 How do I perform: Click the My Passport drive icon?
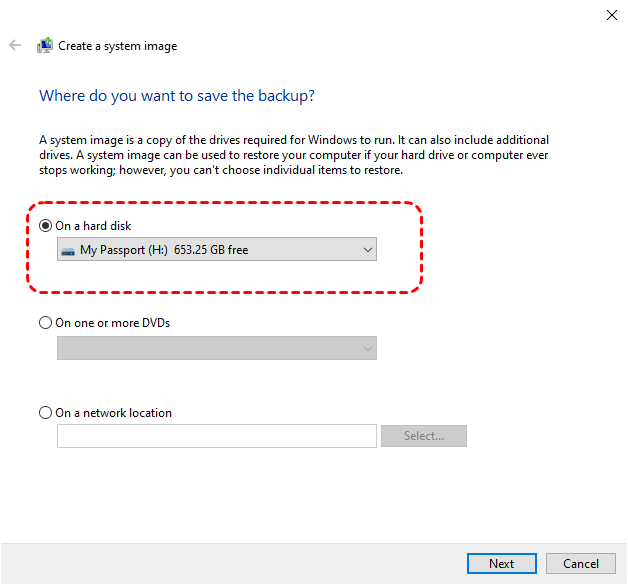(68, 250)
